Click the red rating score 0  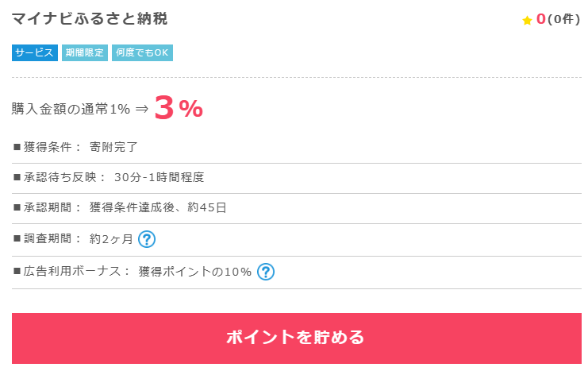tap(540, 19)
